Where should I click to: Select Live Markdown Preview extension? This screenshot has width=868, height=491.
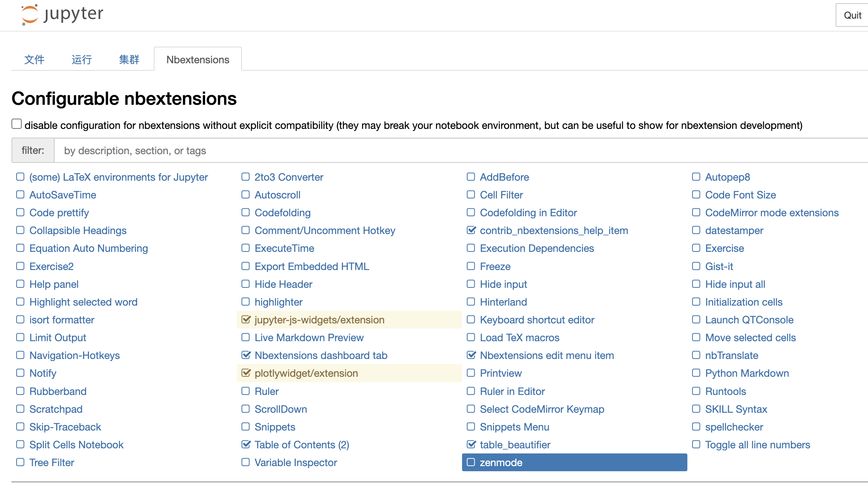click(309, 338)
